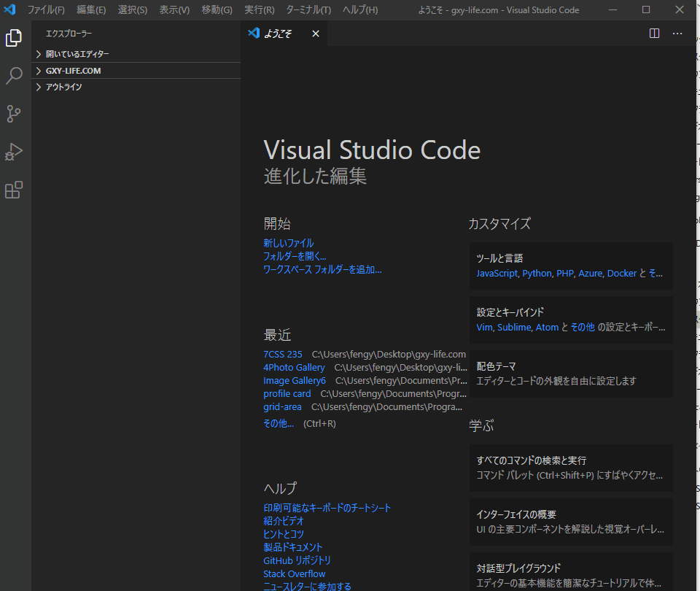This screenshot has width=700, height=591.
Task: Open the Search view icon
Action: (14, 76)
